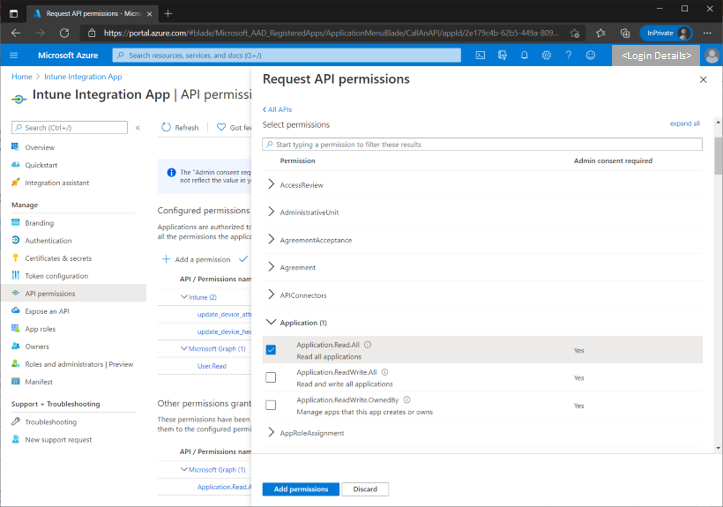The width and height of the screenshot is (723, 507).
Task: Uncheck Application.Read.All checkbox
Action: (x=271, y=350)
